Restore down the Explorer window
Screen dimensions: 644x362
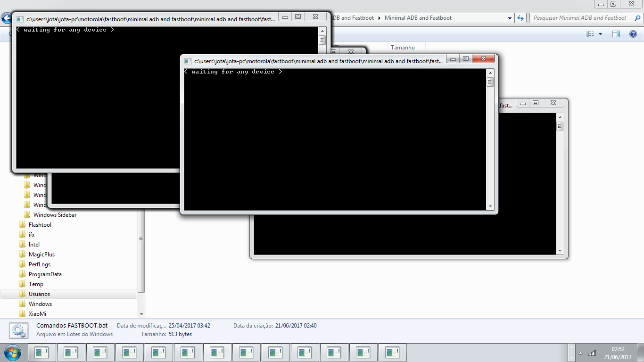click(x=613, y=4)
